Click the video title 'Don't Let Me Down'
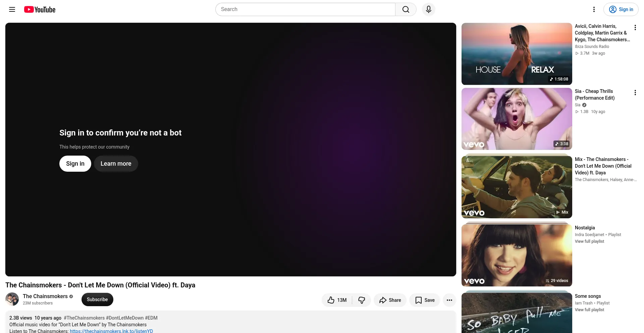Viewport: 644px width, 333px height. 100,285
